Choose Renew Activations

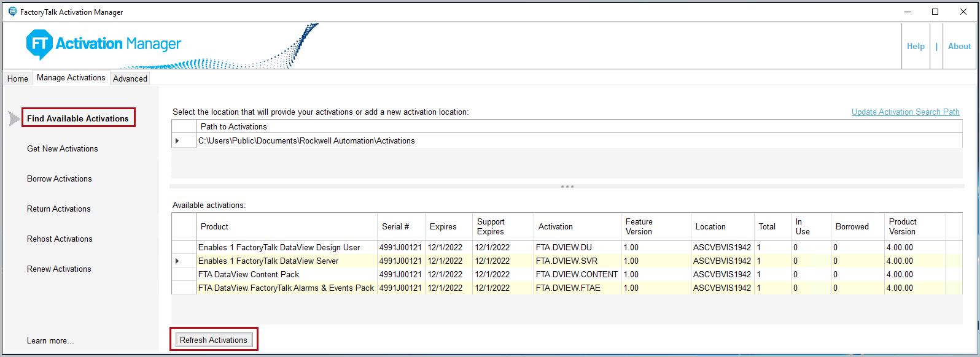(59, 269)
